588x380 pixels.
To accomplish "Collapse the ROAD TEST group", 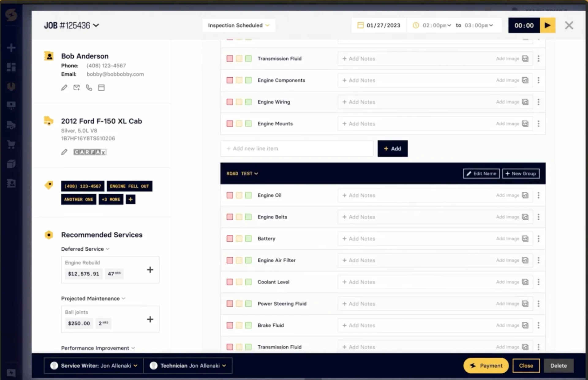I will pyautogui.click(x=242, y=174).
